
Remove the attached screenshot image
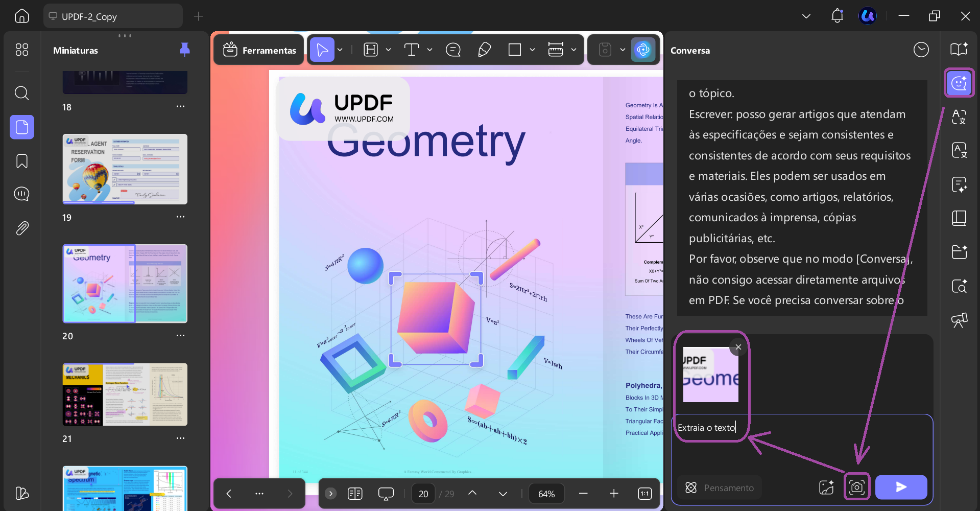[738, 347]
